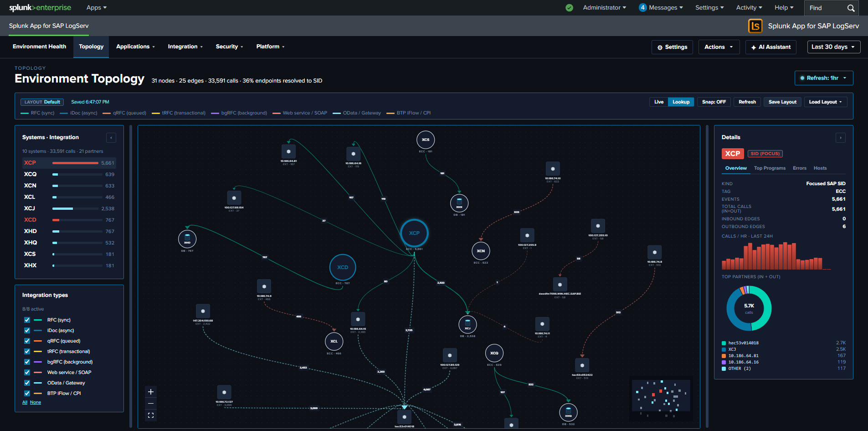This screenshot has width=868, height=431.
Task: Click the green health status check icon
Action: coord(569,8)
